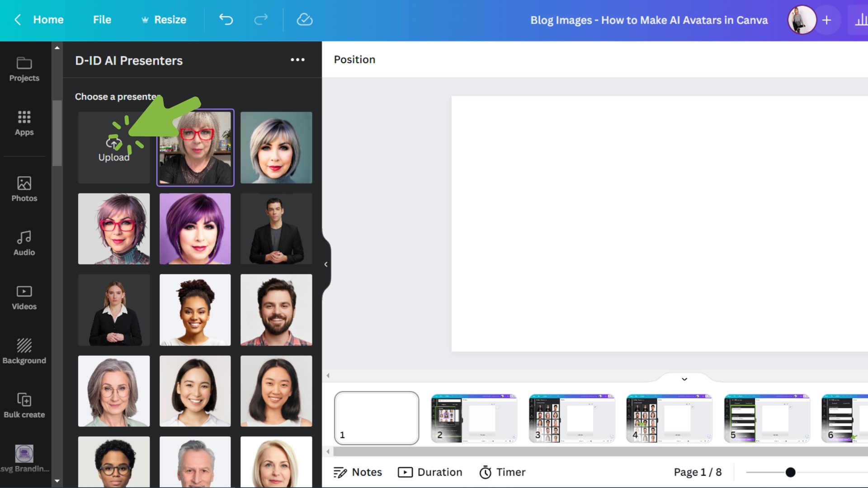The width and height of the screenshot is (868, 488).
Task: Open the Audio sidebar panel
Action: pos(24,243)
